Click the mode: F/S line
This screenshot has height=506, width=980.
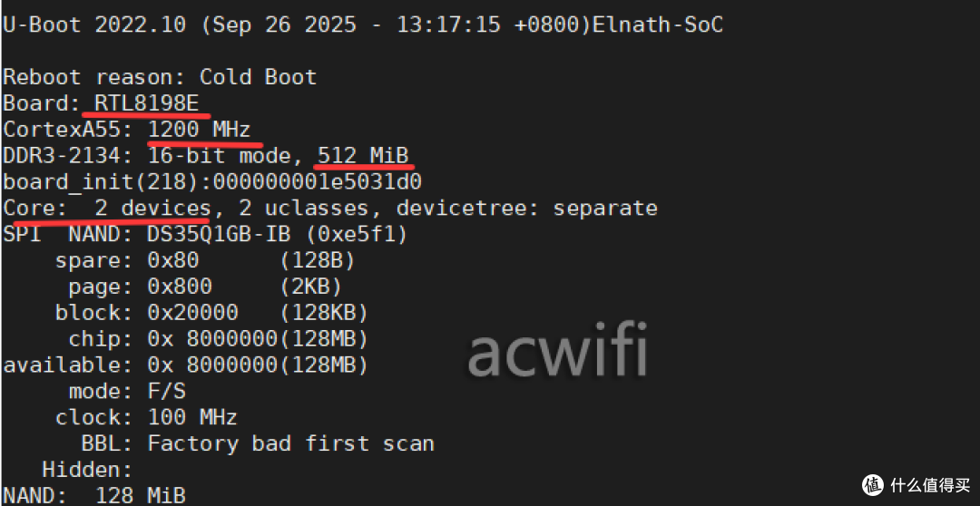[127, 392]
